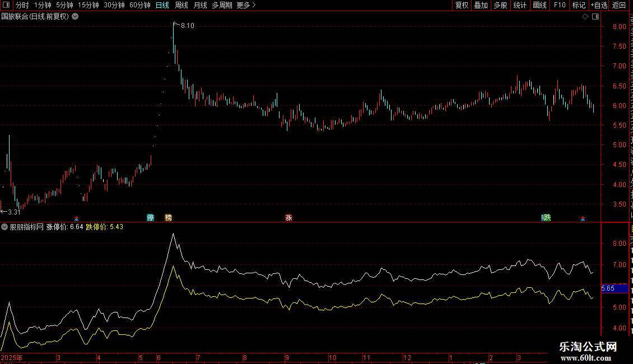The height and width of the screenshot is (364, 633).
Task: Select the 1分钟 period
Action: click(43, 5)
